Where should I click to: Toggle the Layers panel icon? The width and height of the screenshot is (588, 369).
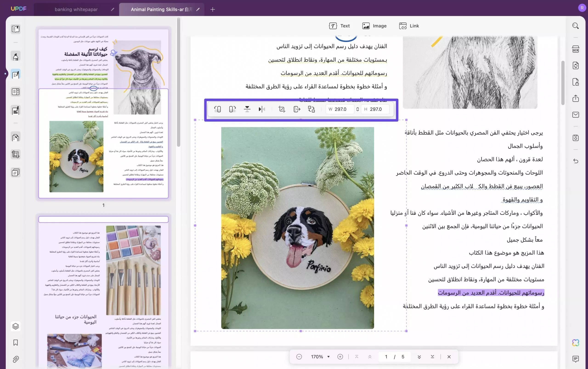[16, 326]
